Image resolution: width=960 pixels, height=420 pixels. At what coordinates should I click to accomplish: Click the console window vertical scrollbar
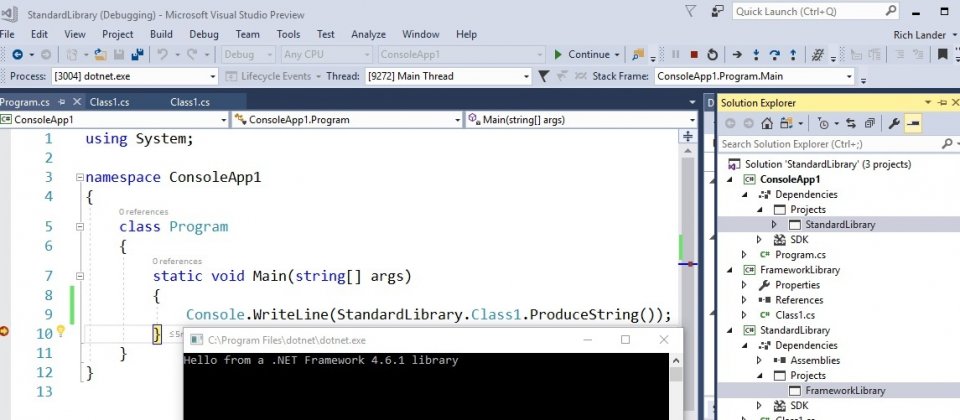(x=676, y=386)
